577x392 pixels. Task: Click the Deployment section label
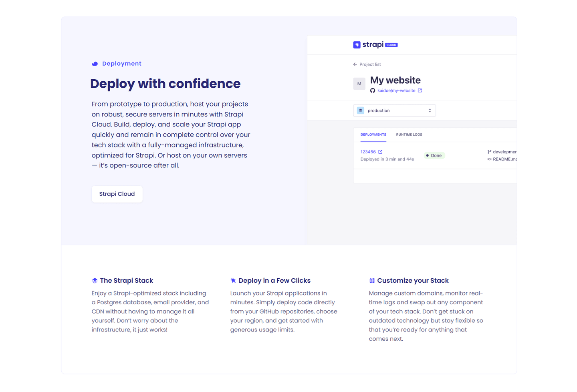122,64
